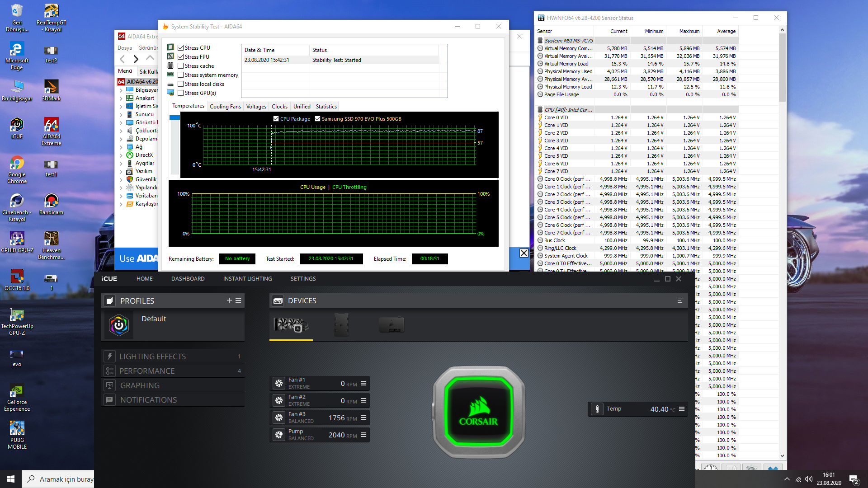Switch to the Statistics tab

click(326, 107)
